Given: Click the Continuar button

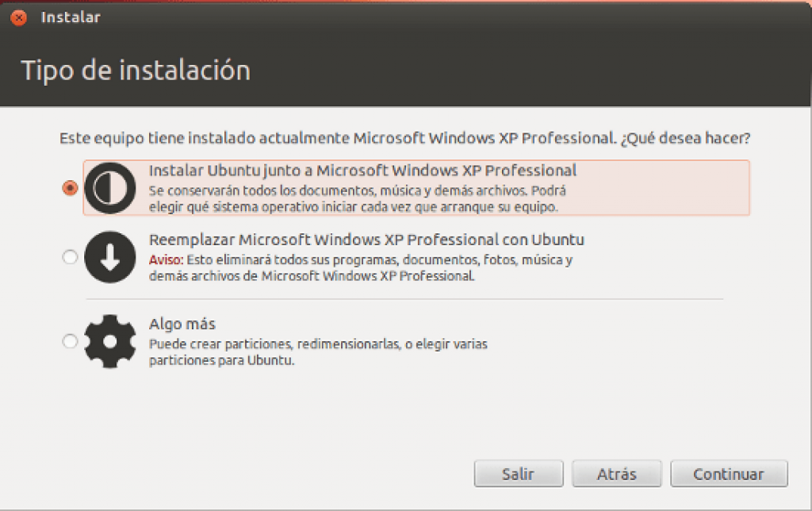Looking at the screenshot, I should [729, 474].
